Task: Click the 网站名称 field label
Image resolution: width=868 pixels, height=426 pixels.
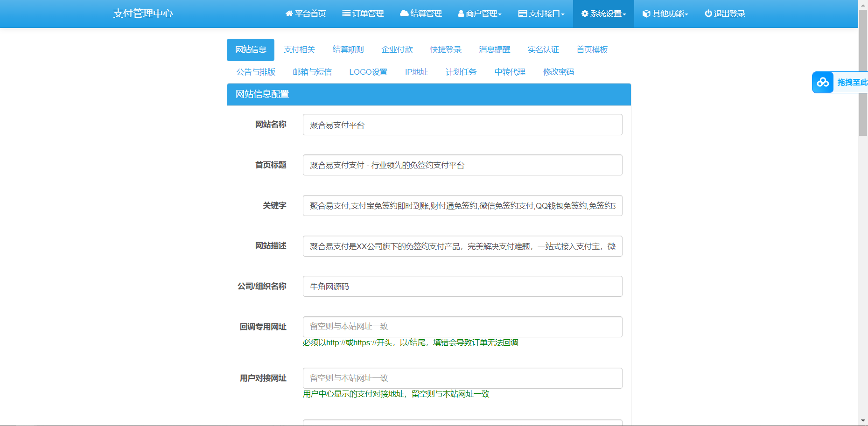Action: tap(271, 125)
